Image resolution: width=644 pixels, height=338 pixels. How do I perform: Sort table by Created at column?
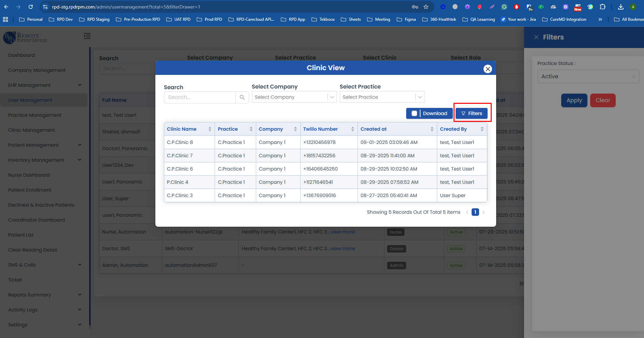pos(432,129)
